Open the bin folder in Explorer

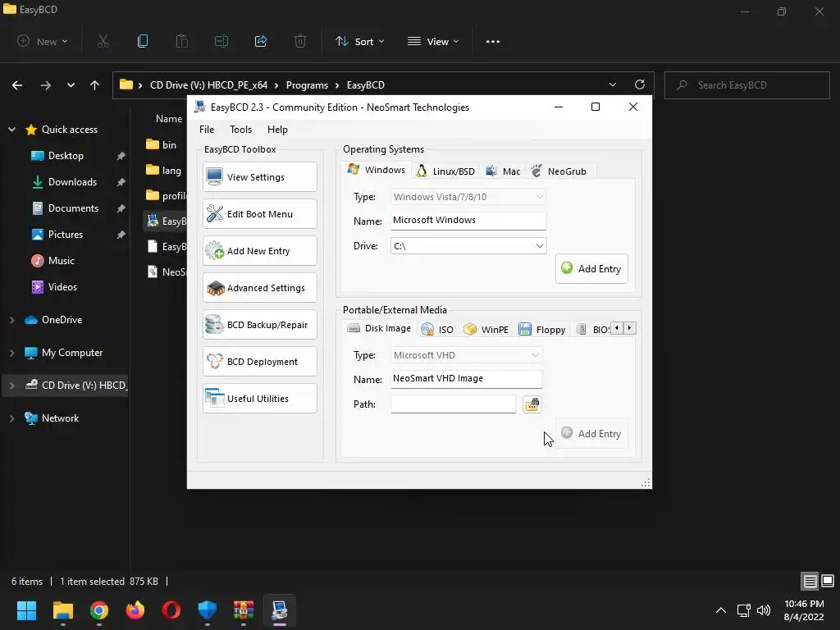click(161, 144)
